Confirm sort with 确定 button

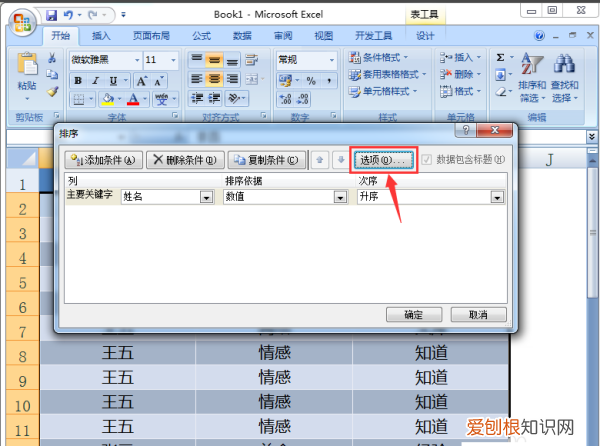point(414,315)
